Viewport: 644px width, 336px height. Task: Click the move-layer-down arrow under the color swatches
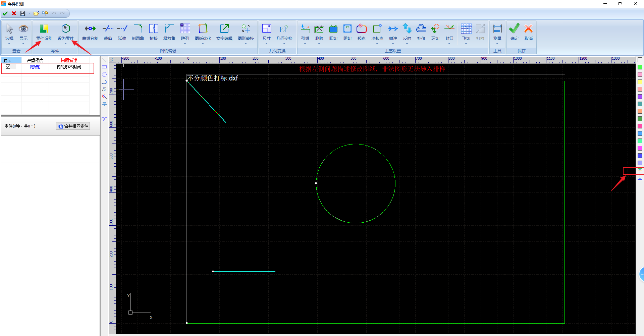(x=640, y=177)
